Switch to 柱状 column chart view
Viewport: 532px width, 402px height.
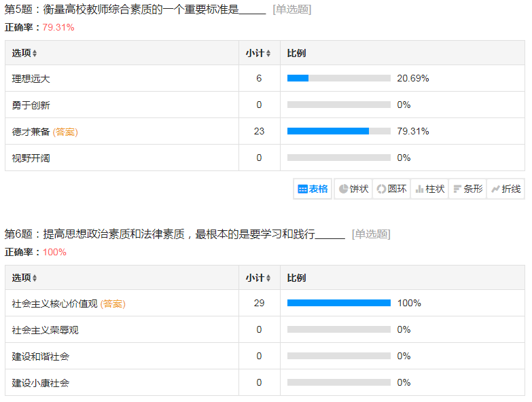[429, 189]
